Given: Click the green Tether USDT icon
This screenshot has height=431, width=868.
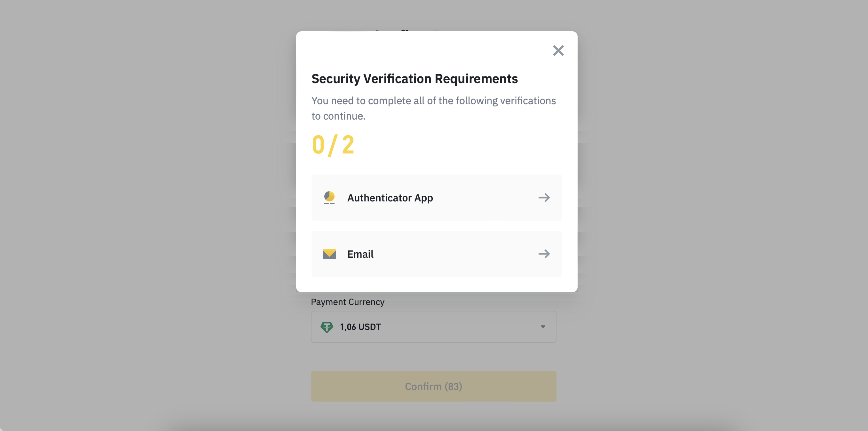Looking at the screenshot, I should pos(327,327).
